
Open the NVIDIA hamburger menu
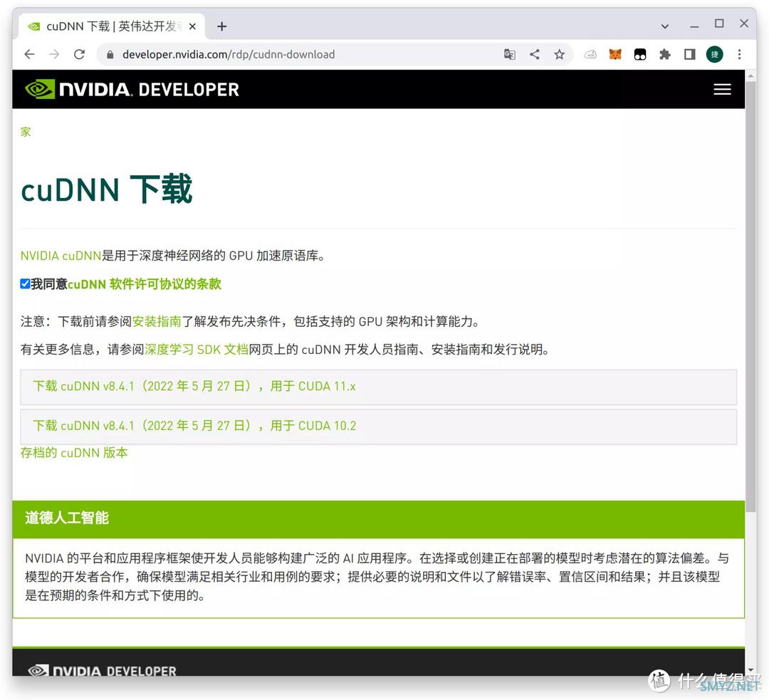point(722,89)
